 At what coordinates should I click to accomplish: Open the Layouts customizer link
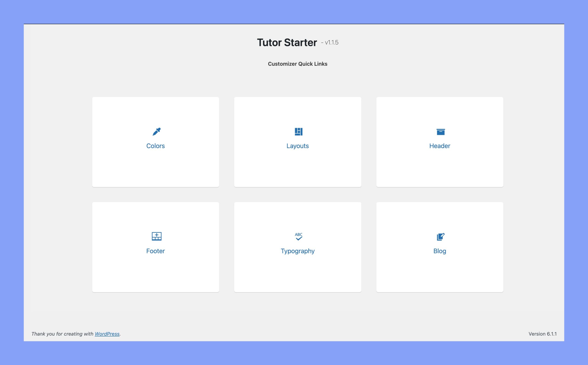click(x=297, y=146)
